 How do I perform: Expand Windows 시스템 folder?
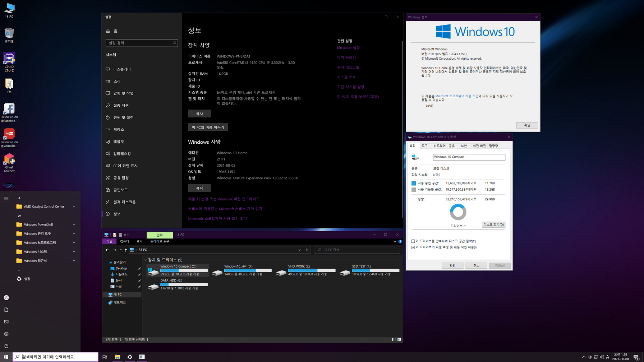(x=46, y=252)
